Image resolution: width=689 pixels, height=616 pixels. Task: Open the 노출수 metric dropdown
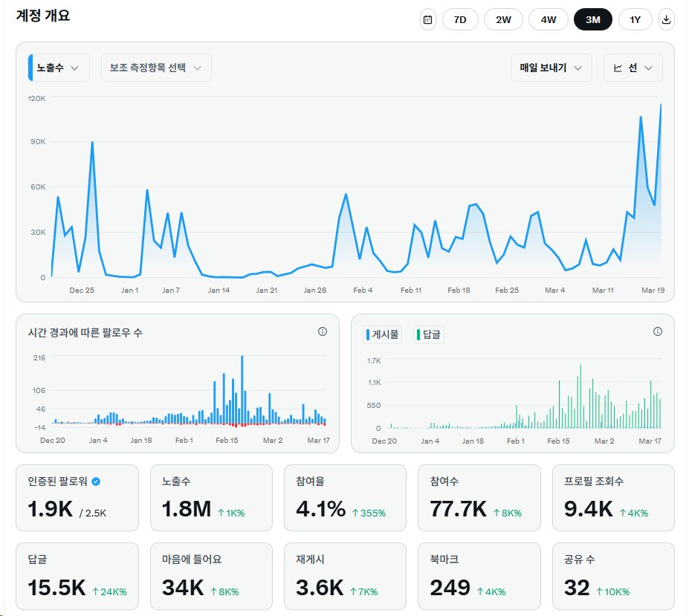click(x=58, y=68)
